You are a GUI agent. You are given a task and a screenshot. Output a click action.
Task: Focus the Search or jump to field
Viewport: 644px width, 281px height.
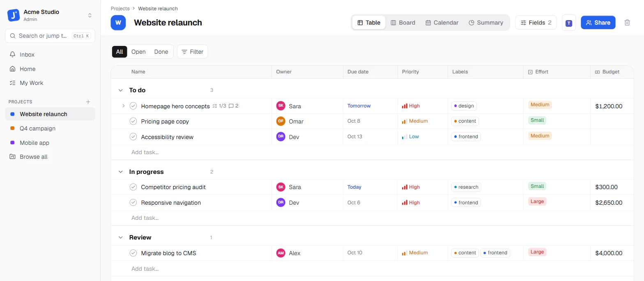coord(50,36)
